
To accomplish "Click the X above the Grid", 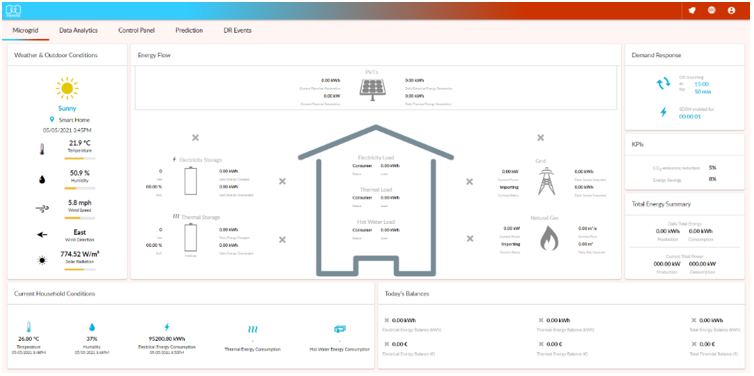I will click(x=540, y=138).
